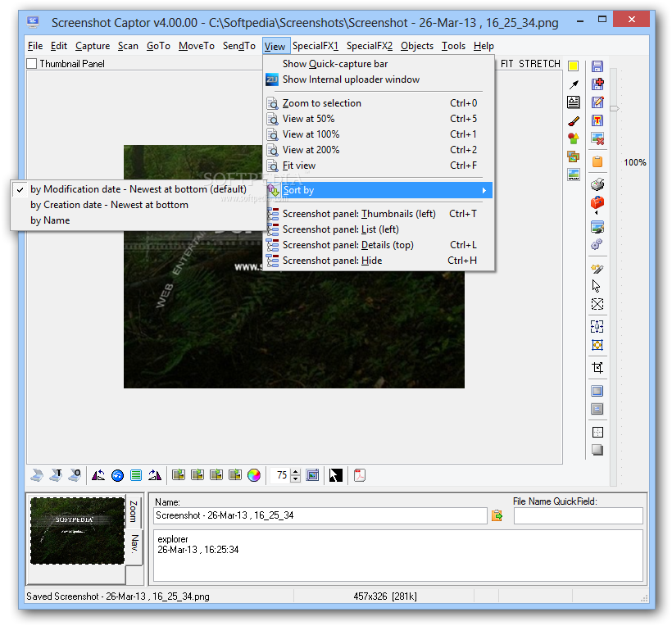Select the text box object tool
The width and height of the screenshot is (672, 626).
(x=574, y=102)
